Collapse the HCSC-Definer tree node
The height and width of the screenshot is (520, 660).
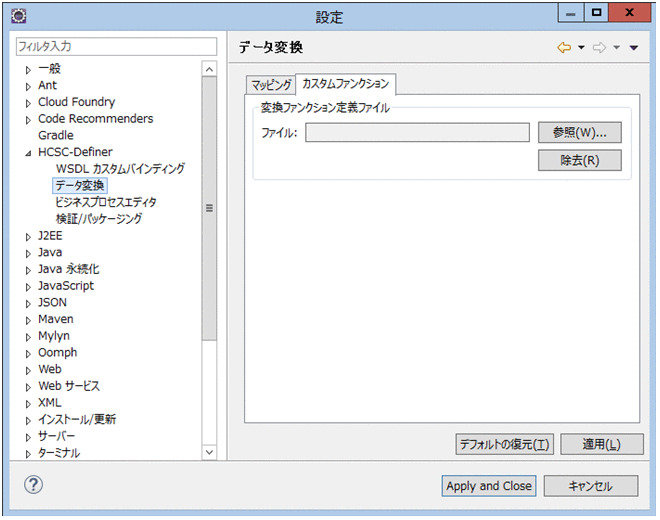28,153
